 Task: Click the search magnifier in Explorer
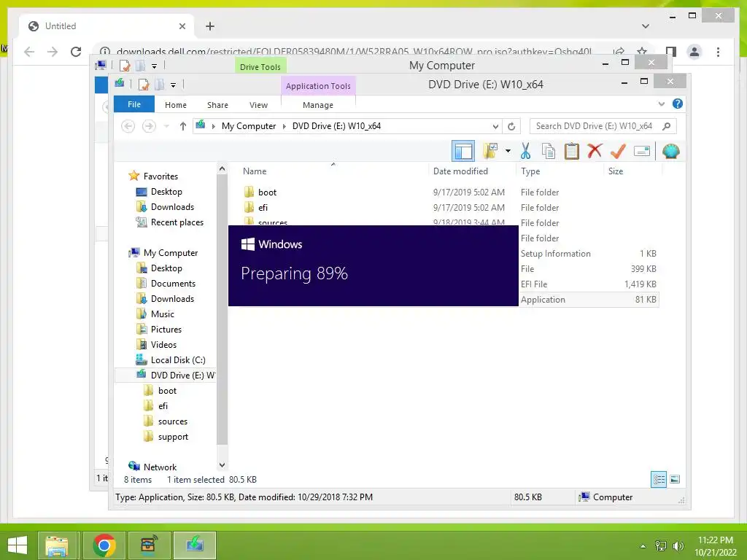pyautogui.click(x=667, y=126)
